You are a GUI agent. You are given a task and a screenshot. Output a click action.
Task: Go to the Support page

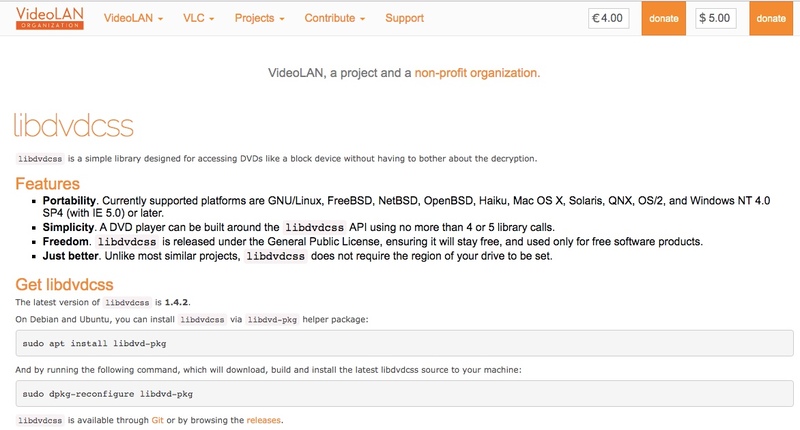pos(404,18)
